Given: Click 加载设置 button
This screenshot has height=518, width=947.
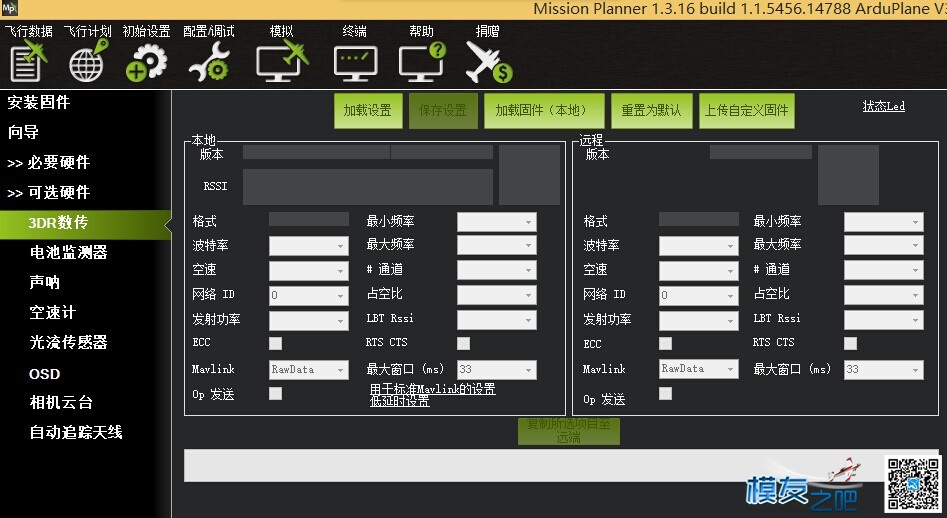Looking at the screenshot, I should [368, 110].
